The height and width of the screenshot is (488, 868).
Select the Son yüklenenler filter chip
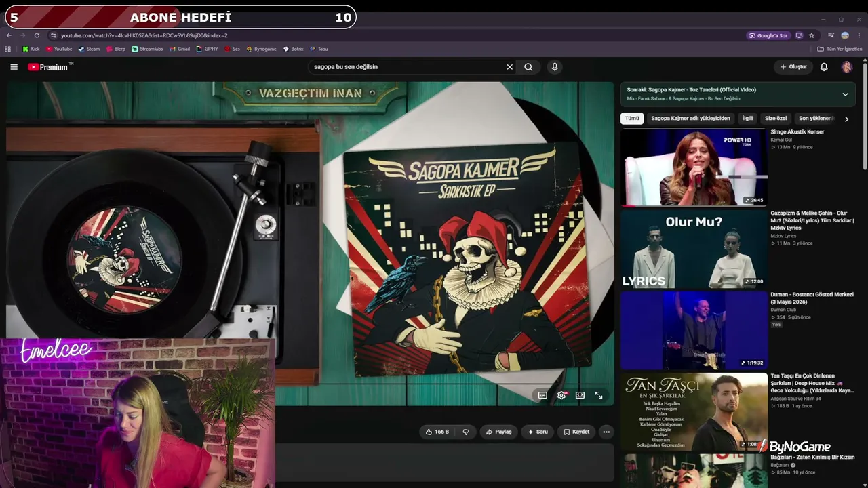point(817,119)
